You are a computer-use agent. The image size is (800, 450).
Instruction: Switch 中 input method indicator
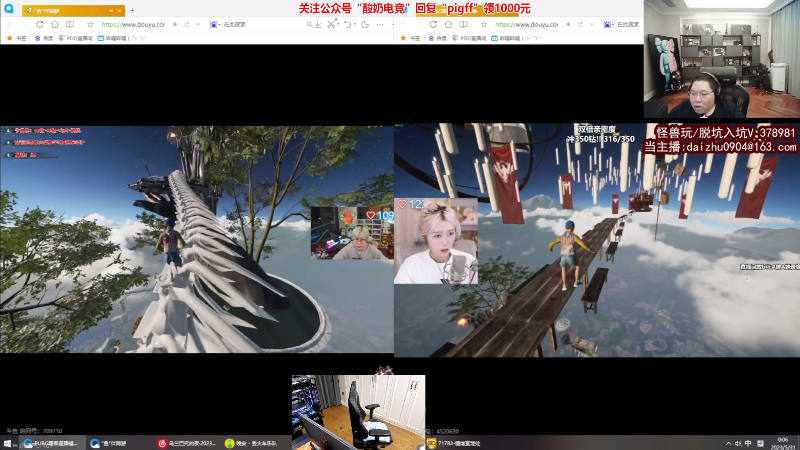(748, 443)
